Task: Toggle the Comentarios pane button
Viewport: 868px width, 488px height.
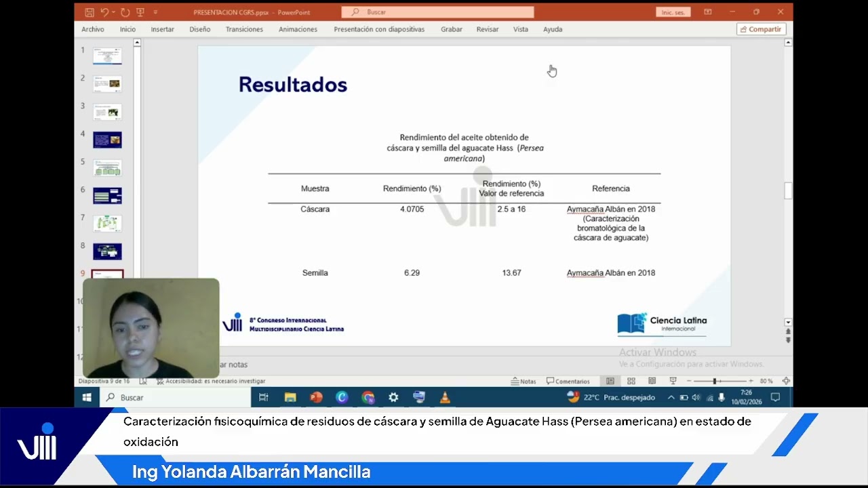Action: pyautogui.click(x=568, y=381)
